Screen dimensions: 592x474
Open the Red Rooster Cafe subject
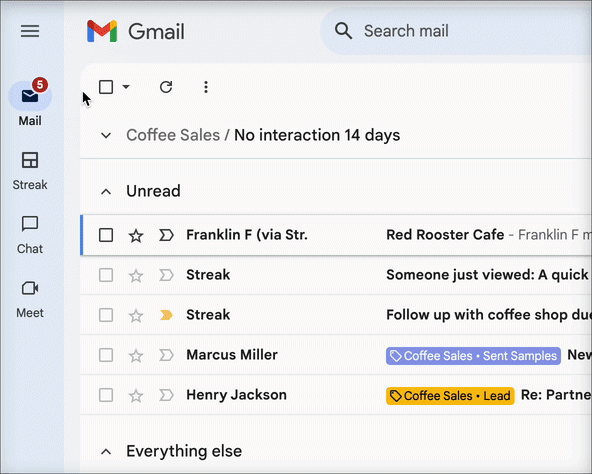(x=445, y=235)
